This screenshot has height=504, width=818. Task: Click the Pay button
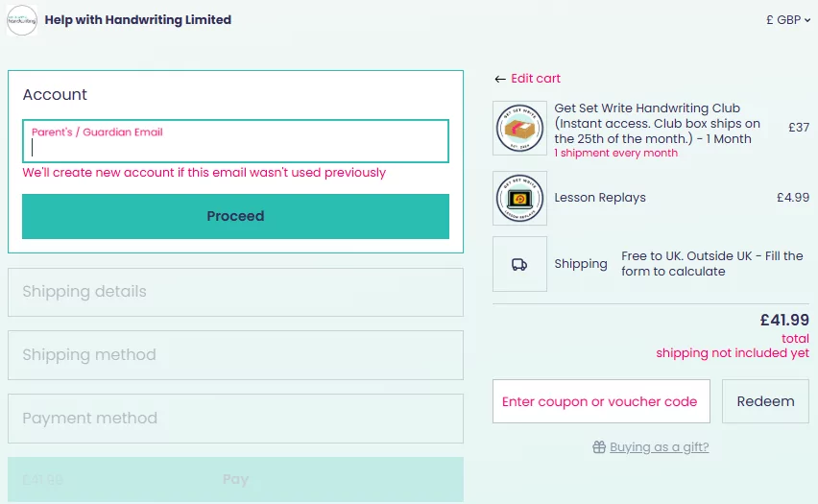click(235, 479)
